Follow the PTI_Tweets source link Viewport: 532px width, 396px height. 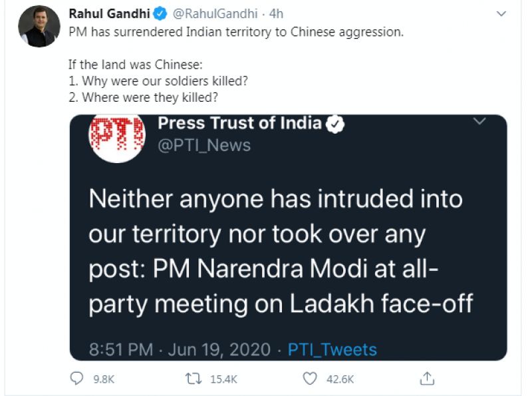click(x=332, y=349)
